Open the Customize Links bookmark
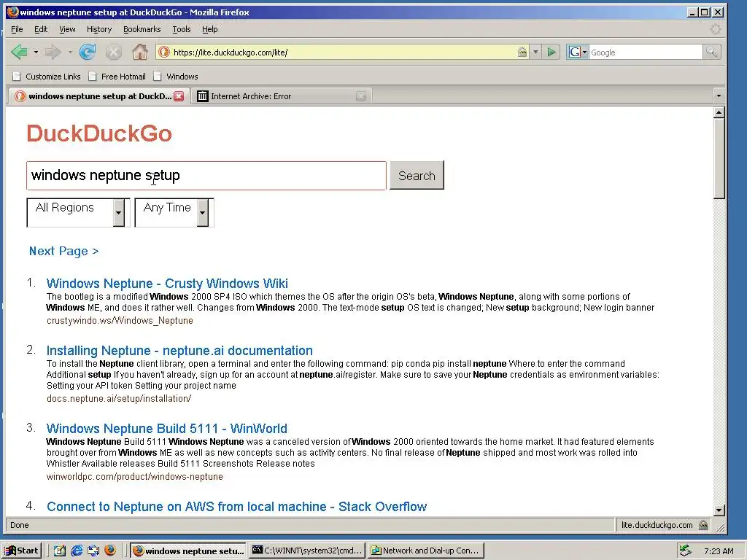Screen dimensions: 747x560 point(47,77)
